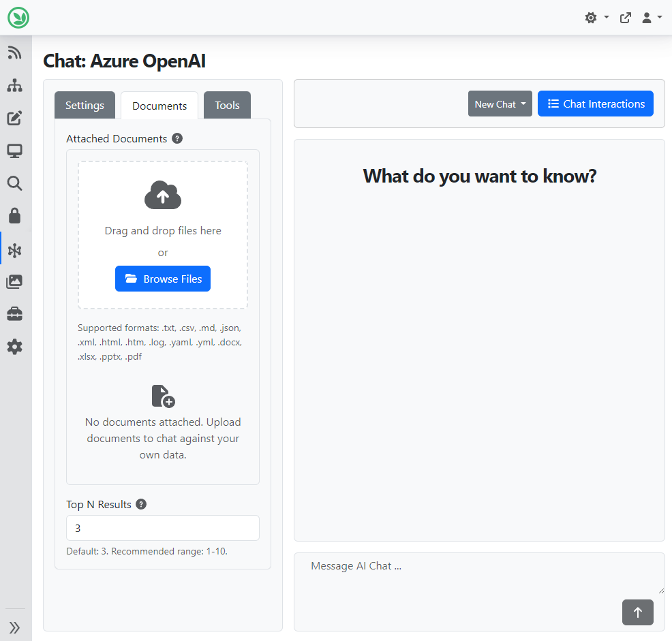The width and height of the screenshot is (672, 641).
Task: Open the user account dropdown
Action: pos(652,18)
